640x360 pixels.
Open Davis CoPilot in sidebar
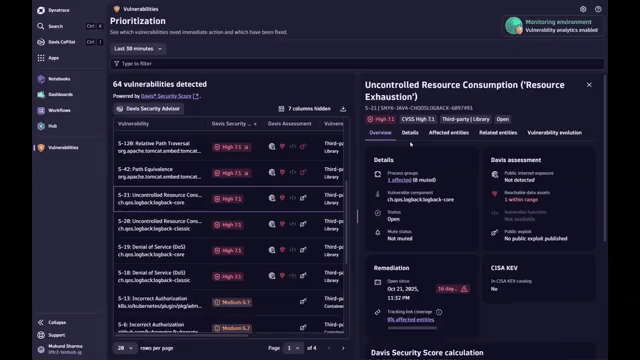[61, 42]
